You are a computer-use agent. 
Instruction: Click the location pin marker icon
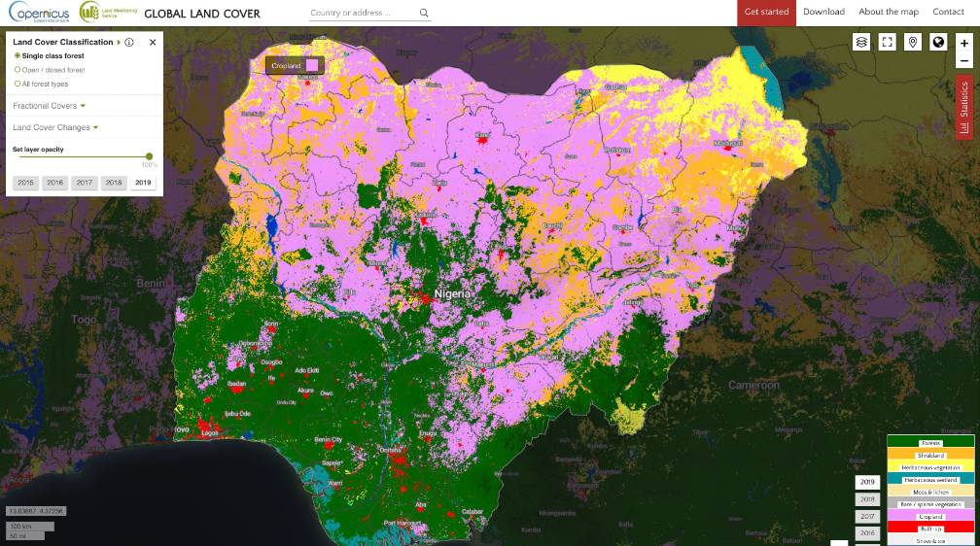912,42
